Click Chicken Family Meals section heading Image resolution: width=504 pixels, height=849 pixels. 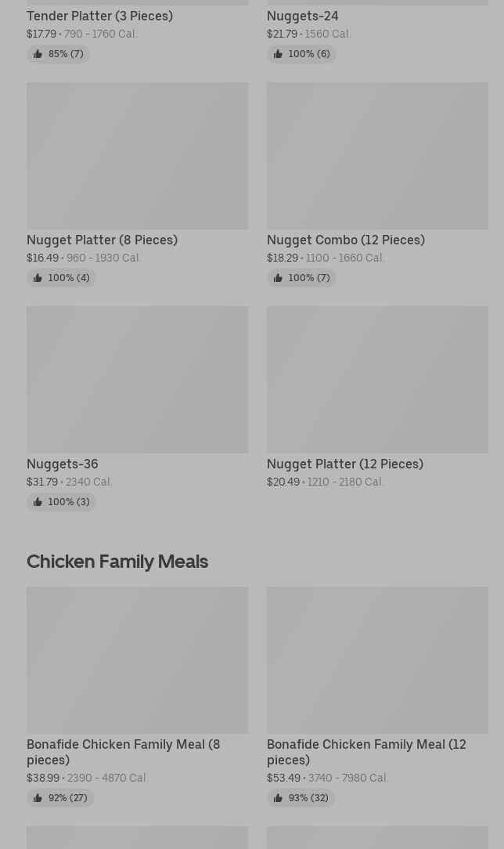117,561
